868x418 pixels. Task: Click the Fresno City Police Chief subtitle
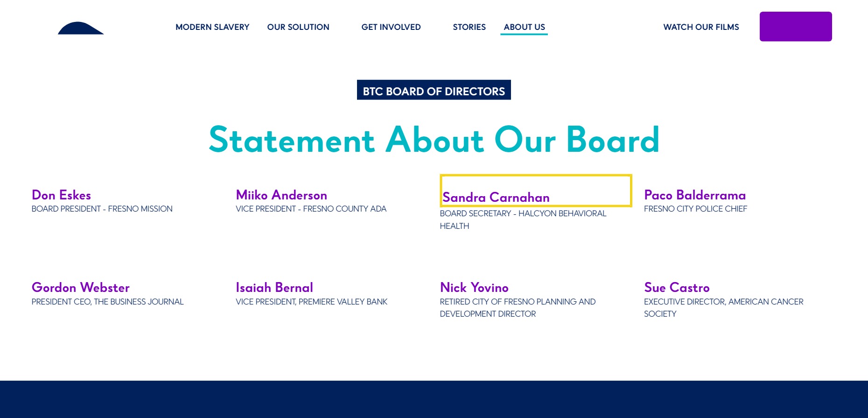point(695,209)
